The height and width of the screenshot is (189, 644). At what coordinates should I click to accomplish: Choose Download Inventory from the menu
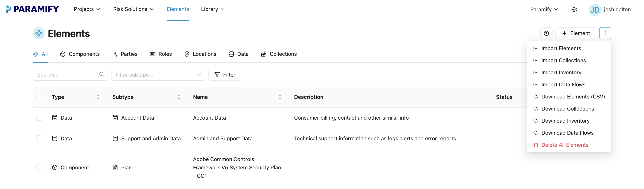[x=565, y=121]
